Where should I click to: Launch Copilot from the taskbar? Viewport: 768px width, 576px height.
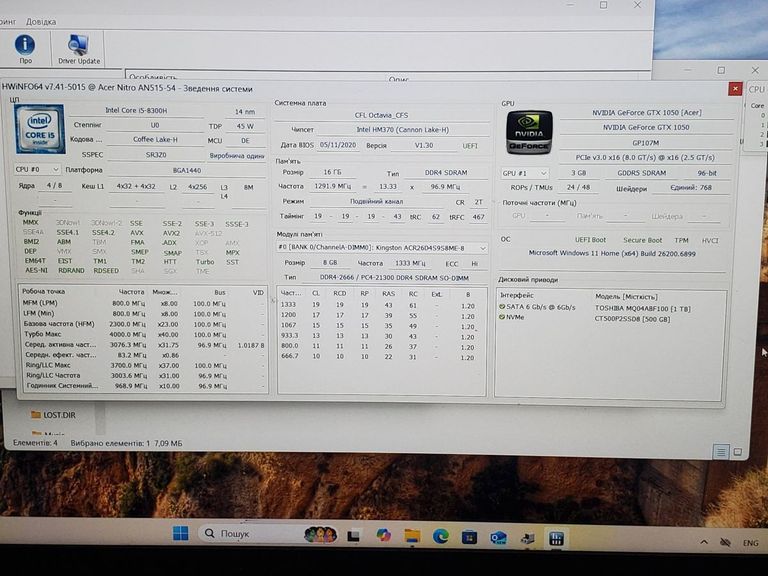pos(384,535)
